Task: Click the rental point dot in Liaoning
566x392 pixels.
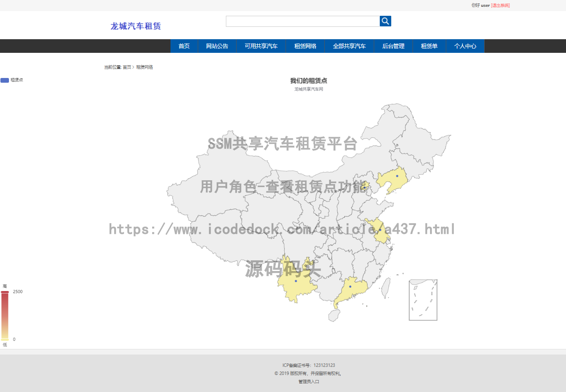Action: click(x=397, y=176)
